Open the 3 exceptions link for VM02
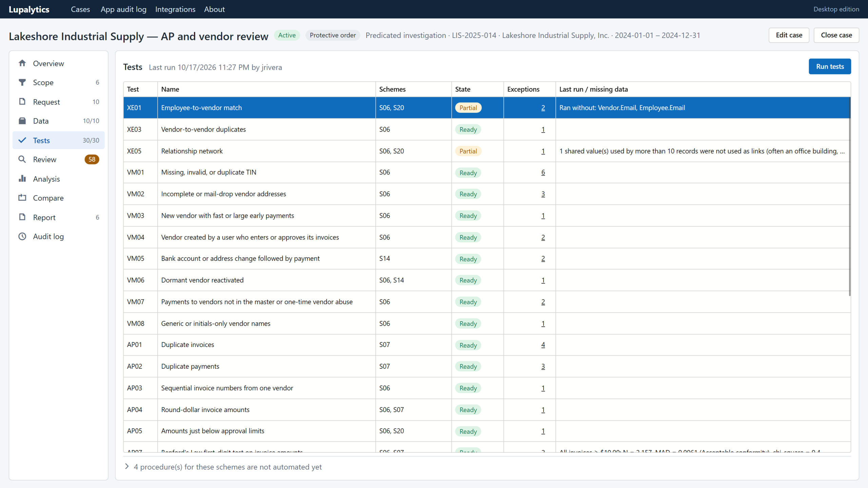The image size is (868, 488). pyautogui.click(x=543, y=194)
